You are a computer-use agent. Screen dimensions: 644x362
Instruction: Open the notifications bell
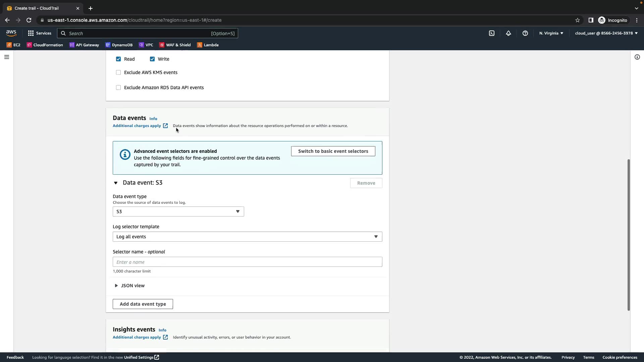(508, 33)
